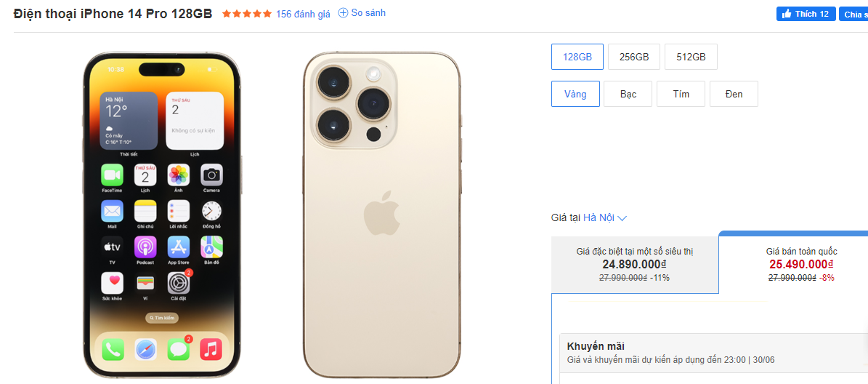Image resolution: width=868 pixels, height=384 pixels.
Task: Choose the Bạc color option
Action: (628, 94)
